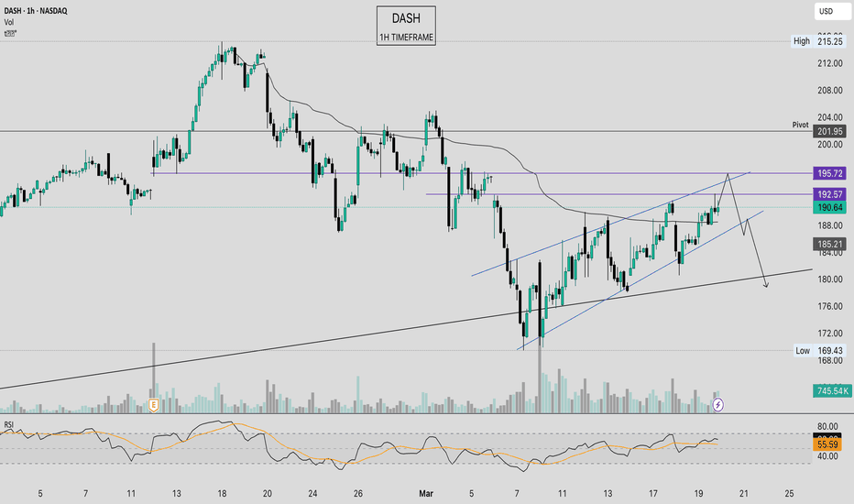Image resolution: width=854 pixels, height=504 pixels.
Task: Click the Mar month label on time axis
Action: point(426,494)
